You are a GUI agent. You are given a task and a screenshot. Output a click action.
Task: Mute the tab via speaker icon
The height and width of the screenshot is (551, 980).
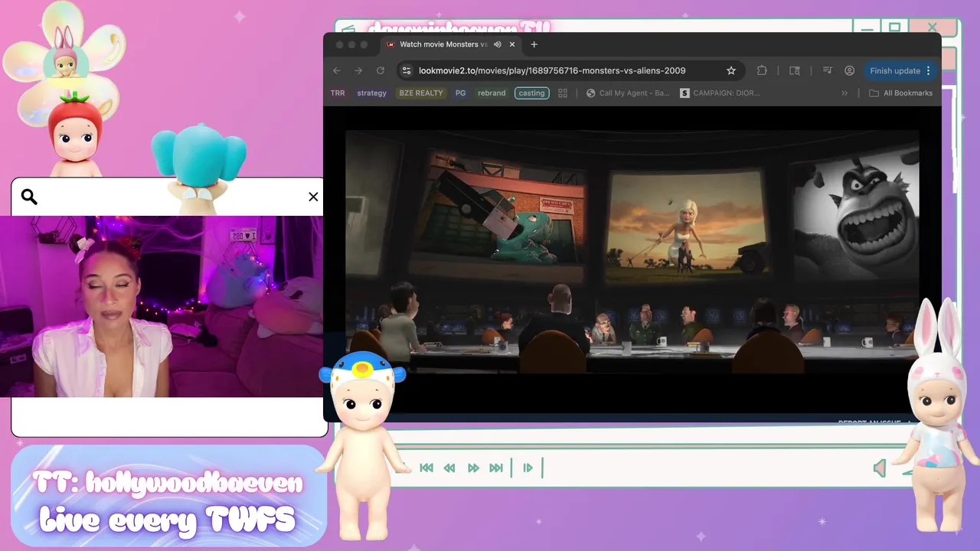click(498, 44)
